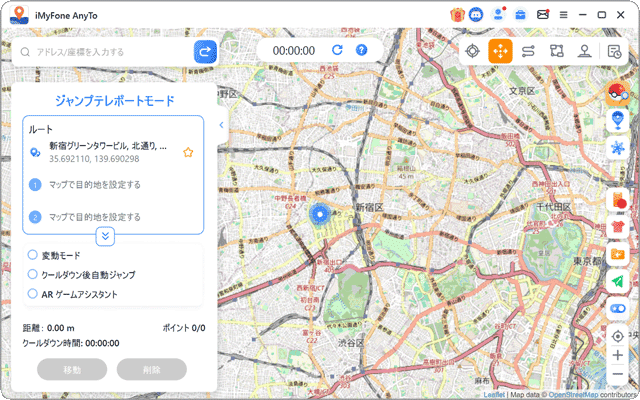
Task: Open the OpenStreetMap contributors link
Action: click(573, 395)
